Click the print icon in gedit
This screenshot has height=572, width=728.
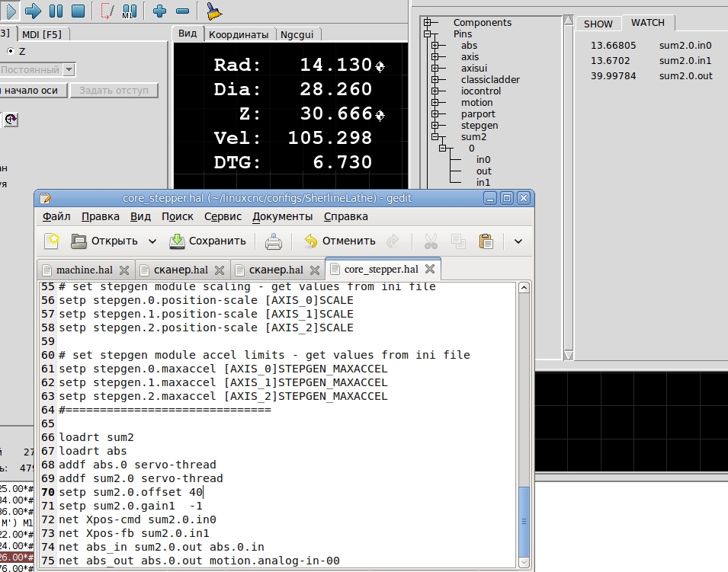tap(274, 241)
